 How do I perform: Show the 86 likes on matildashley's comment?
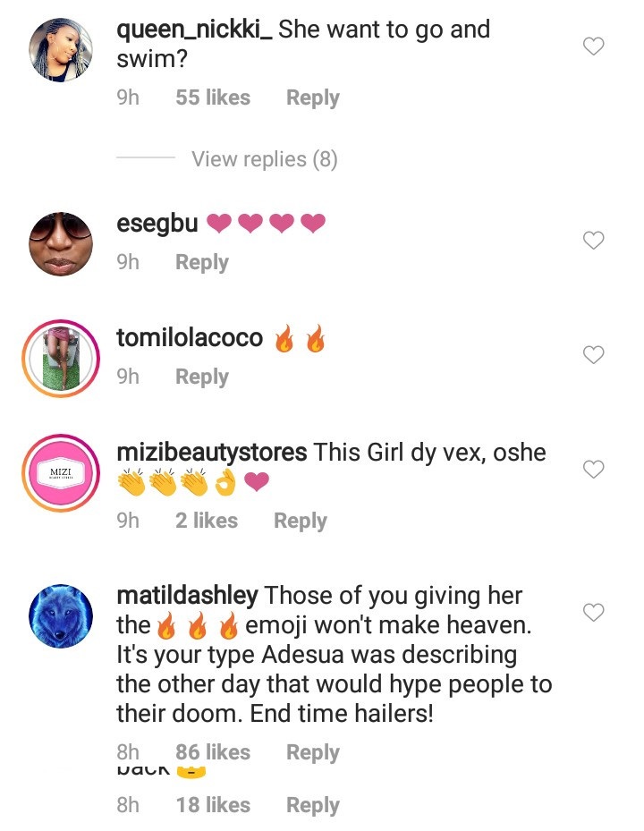click(213, 752)
